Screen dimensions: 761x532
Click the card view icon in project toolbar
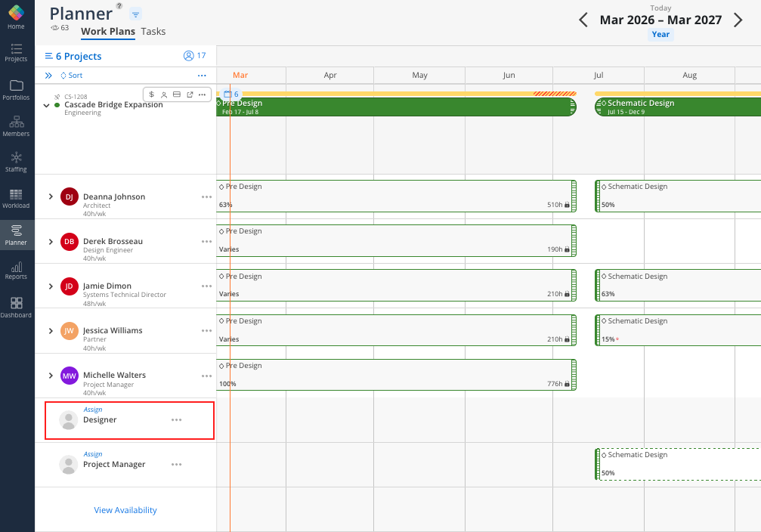click(x=177, y=94)
